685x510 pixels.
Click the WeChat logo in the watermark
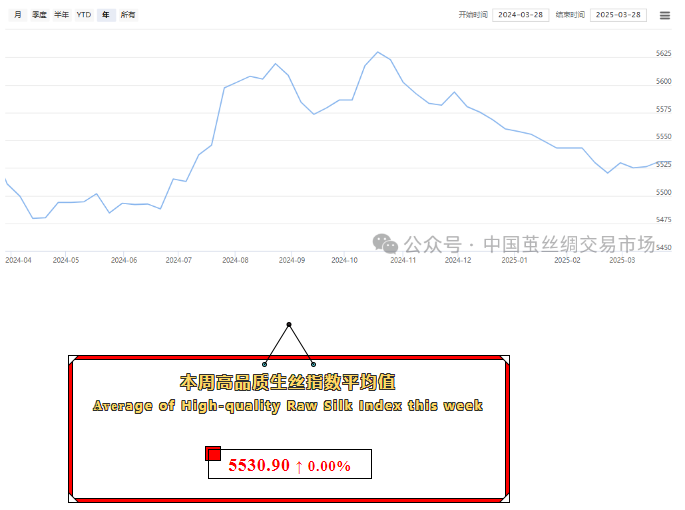tap(385, 244)
